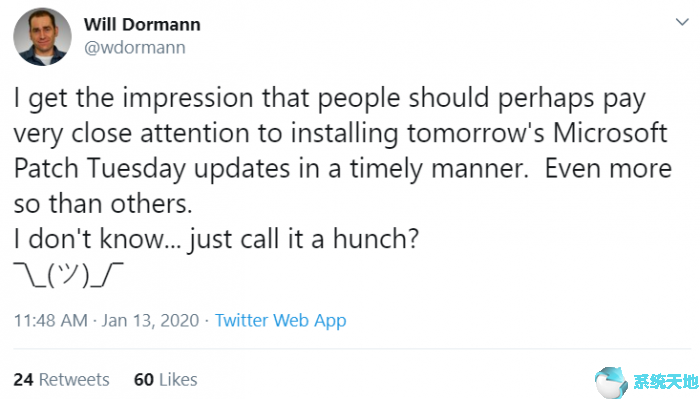View the 24 Retweets list
700x399 pixels.
coord(61,380)
